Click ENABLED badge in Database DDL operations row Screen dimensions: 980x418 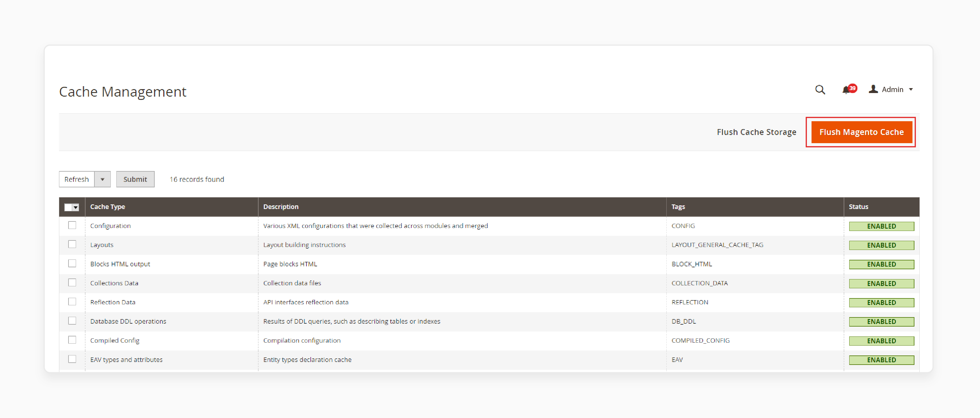(881, 322)
